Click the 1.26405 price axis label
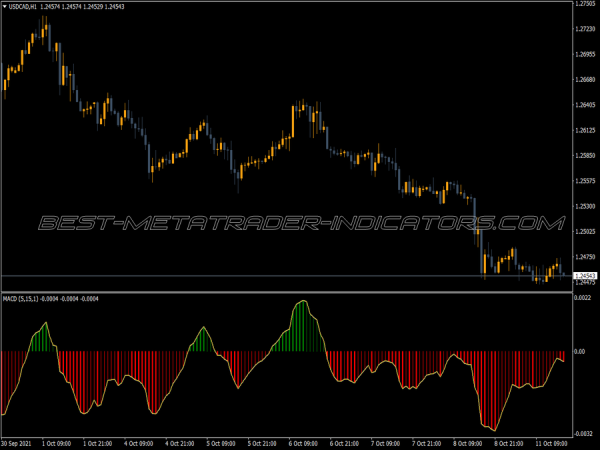The image size is (600, 450). (x=585, y=105)
